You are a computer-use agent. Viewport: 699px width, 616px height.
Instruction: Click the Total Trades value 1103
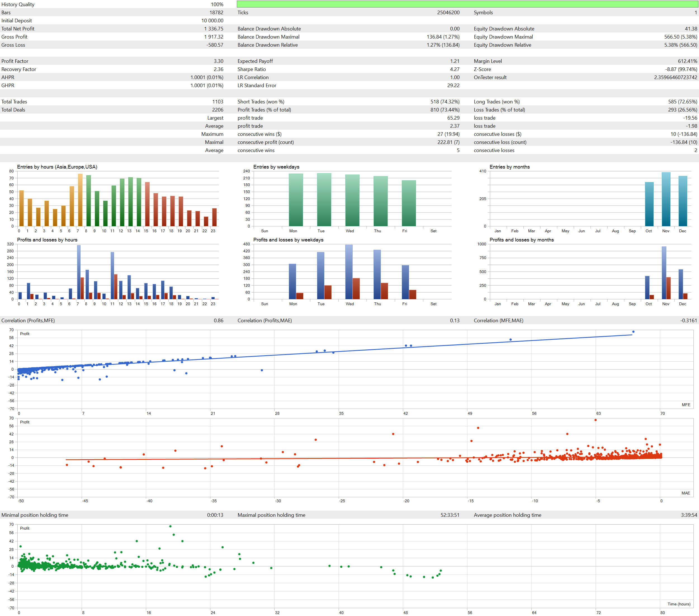pyautogui.click(x=218, y=102)
